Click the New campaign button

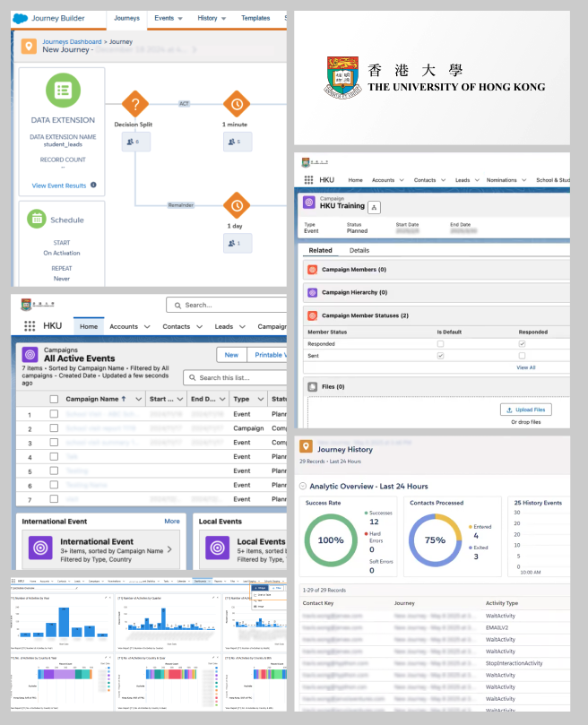pyautogui.click(x=231, y=355)
